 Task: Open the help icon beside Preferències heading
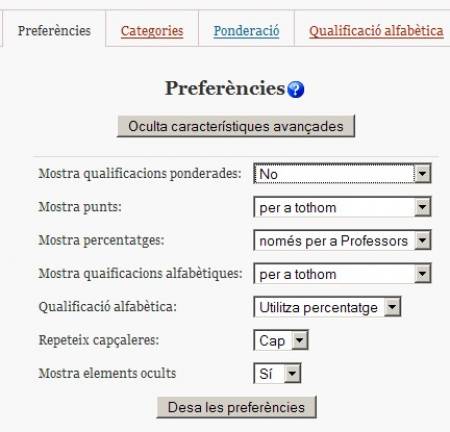296,89
